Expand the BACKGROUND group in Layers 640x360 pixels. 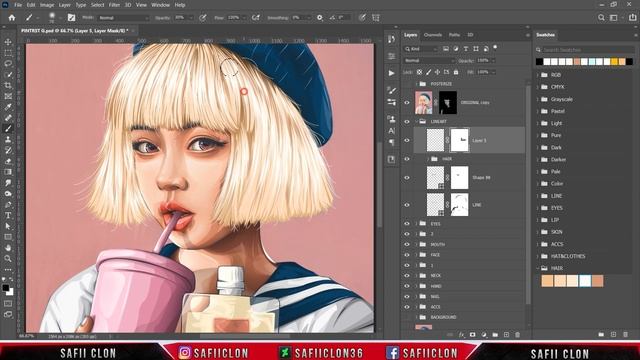tap(416, 317)
